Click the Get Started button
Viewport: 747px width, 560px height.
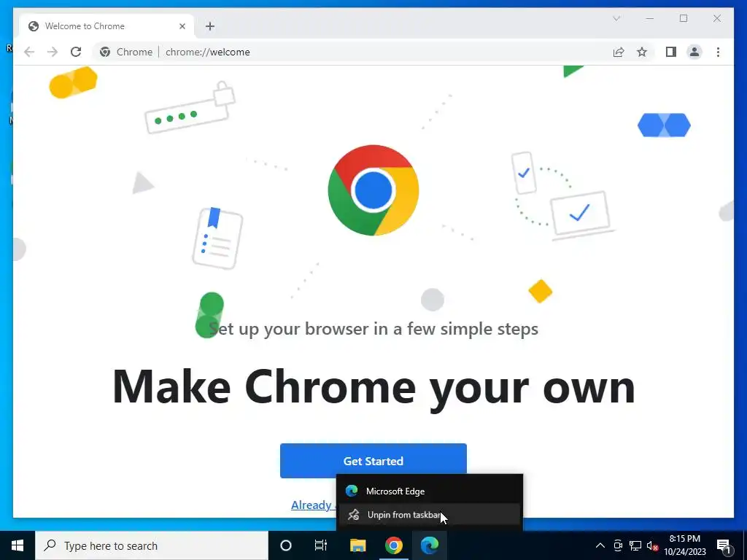coord(373,461)
